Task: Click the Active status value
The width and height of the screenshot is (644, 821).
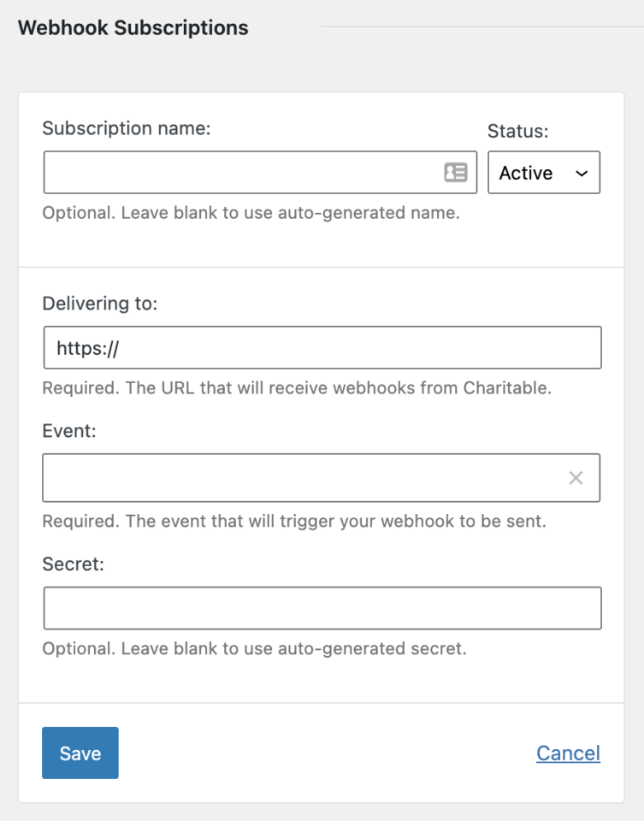Action: point(524,172)
